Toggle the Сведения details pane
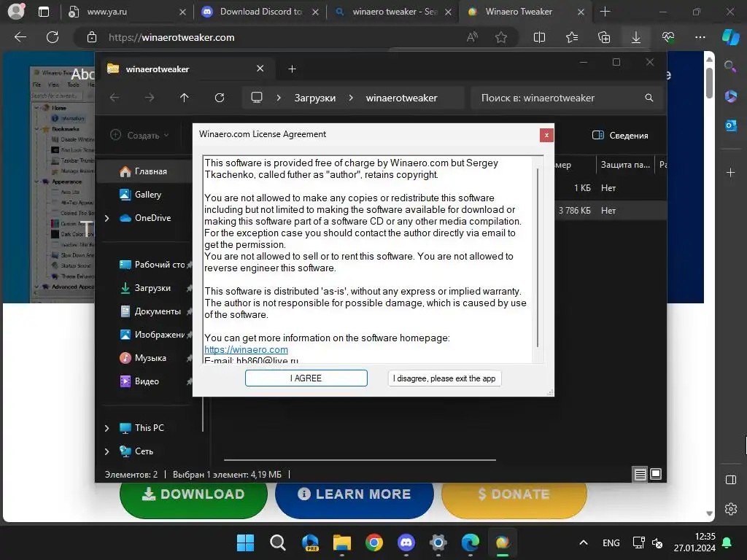This screenshot has height=560, width=747. (620, 135)
